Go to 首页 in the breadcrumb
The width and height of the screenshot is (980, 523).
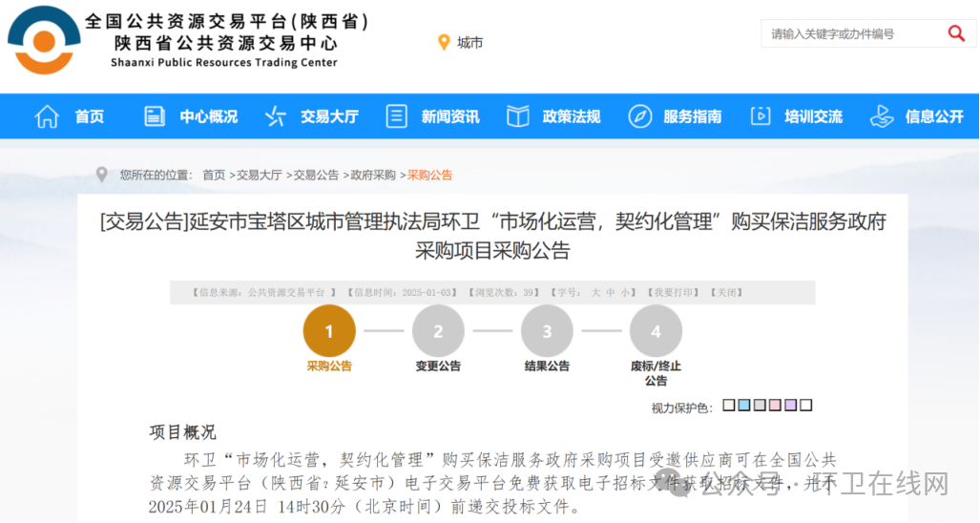[x=214, y=175]
